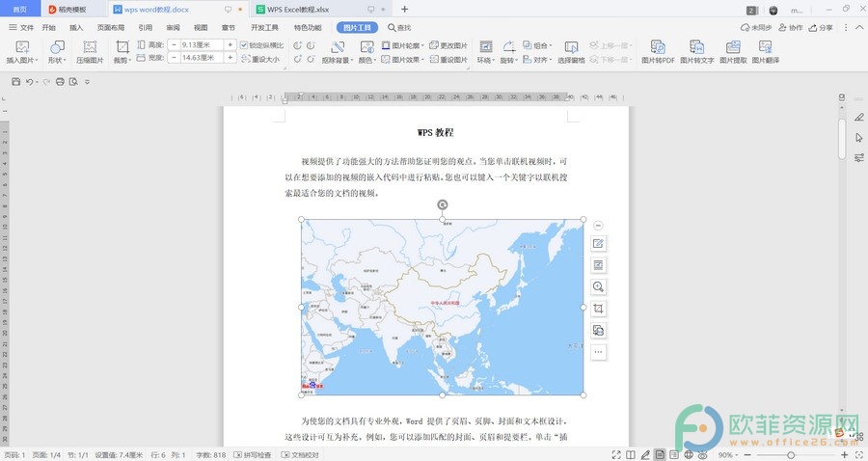Screen dimensions: 868x461
Task: Toggle eye protection mode icon in status bar
Action: coord(702,455)
